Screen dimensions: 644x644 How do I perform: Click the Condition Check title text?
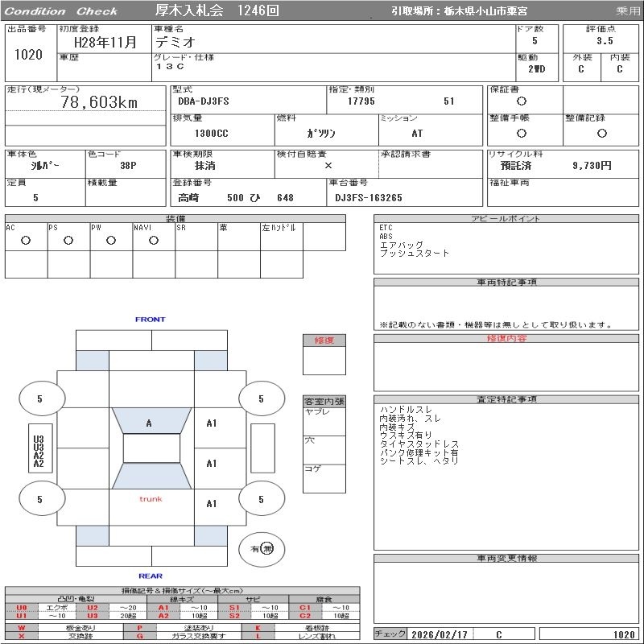coord(61,11)
